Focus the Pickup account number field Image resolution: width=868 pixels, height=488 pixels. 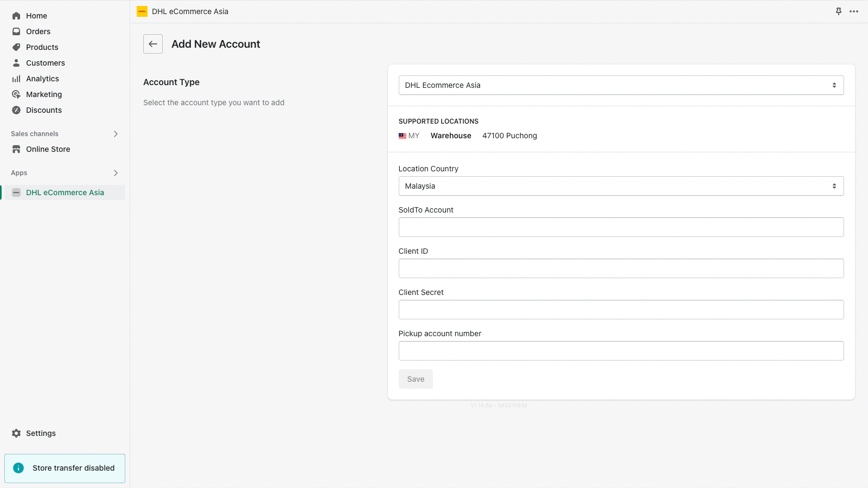[621, 351]
